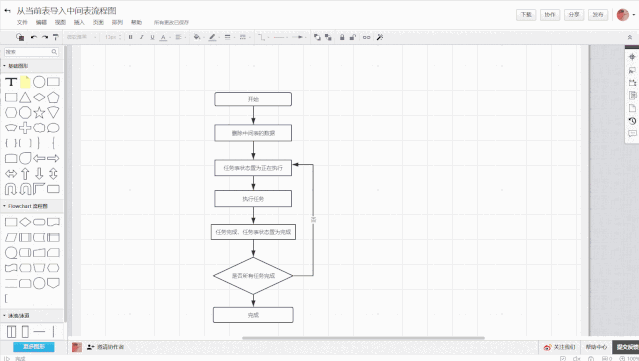The image size is (639, 361).
Task: Click the unlock shape icon
Action: coord(353,37)
